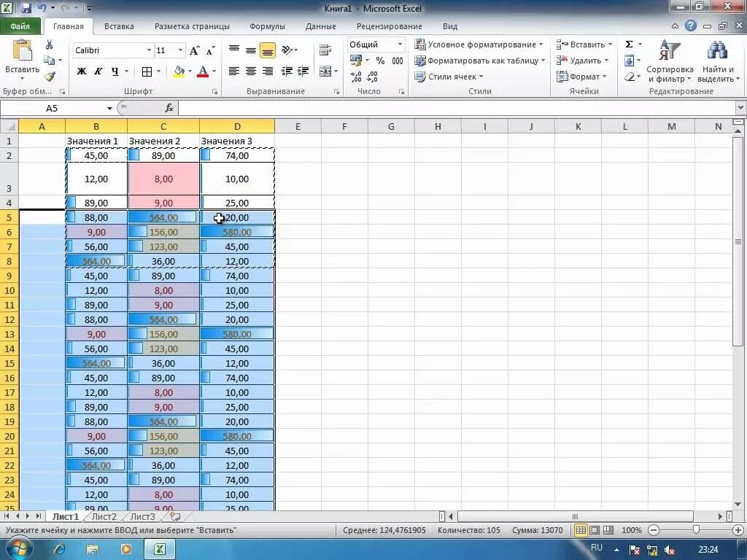Switch to Page Layout view button
Image resolution: width=747 pixels, height=560 pixels.
[595, 530]
